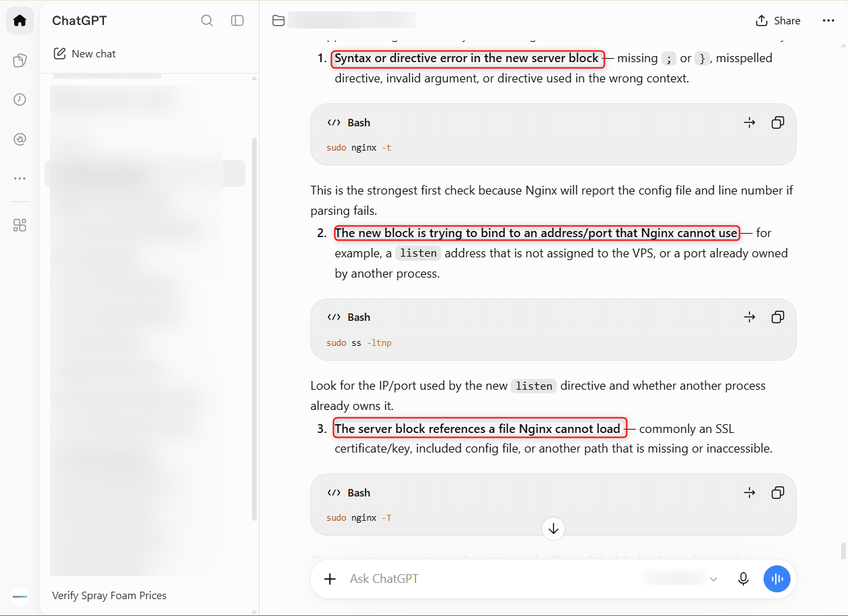This screenshot has width=848, height=616.
Task: Click the 'sudo nginx -t' command text
Action: click(x=359, y=148)
